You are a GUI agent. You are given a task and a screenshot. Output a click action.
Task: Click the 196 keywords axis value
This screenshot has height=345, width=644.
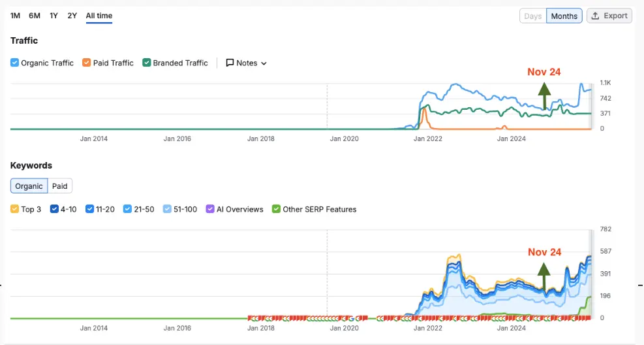(x=606, y=295)
